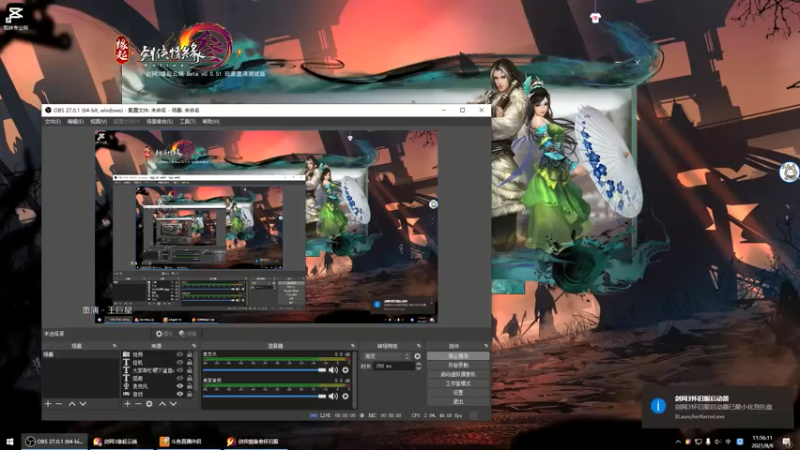Switch to the 剑侠情缘叁怀旧服 taskbar app
800x450 pixels.
[x=254, y=441]
